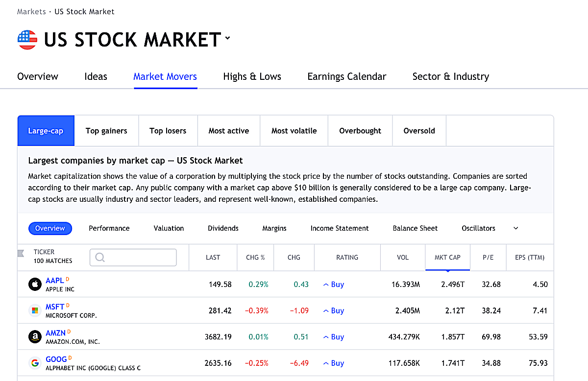This screenshot has width=588, height=381.
Task: Switch columns to Margins
Action: pos(274,228)
